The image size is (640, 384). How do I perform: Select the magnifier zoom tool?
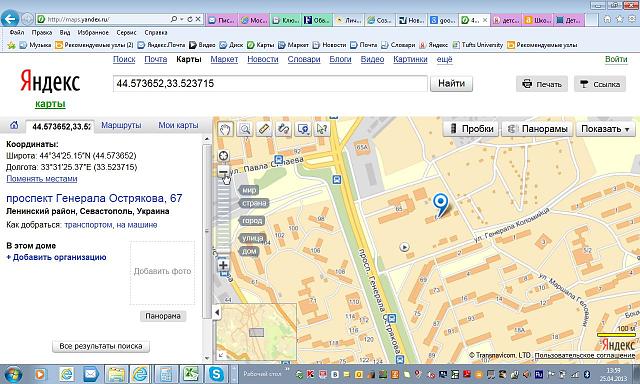(x=245, y=129)
